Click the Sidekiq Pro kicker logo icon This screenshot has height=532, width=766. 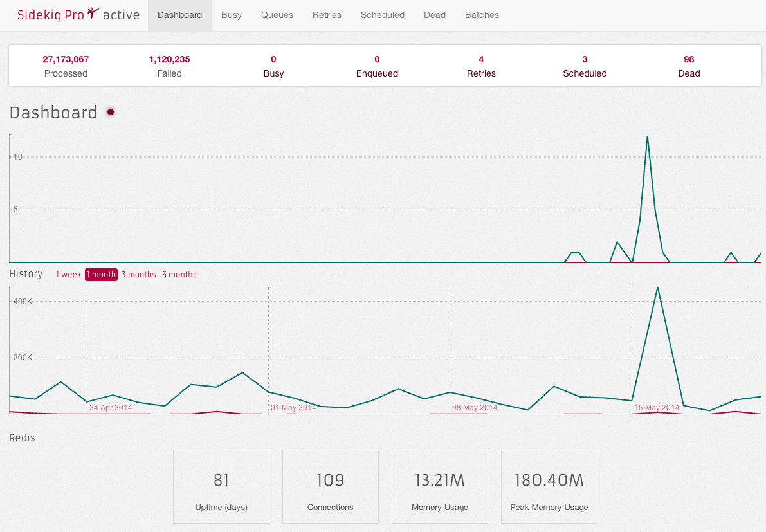[x=93, y=14]
